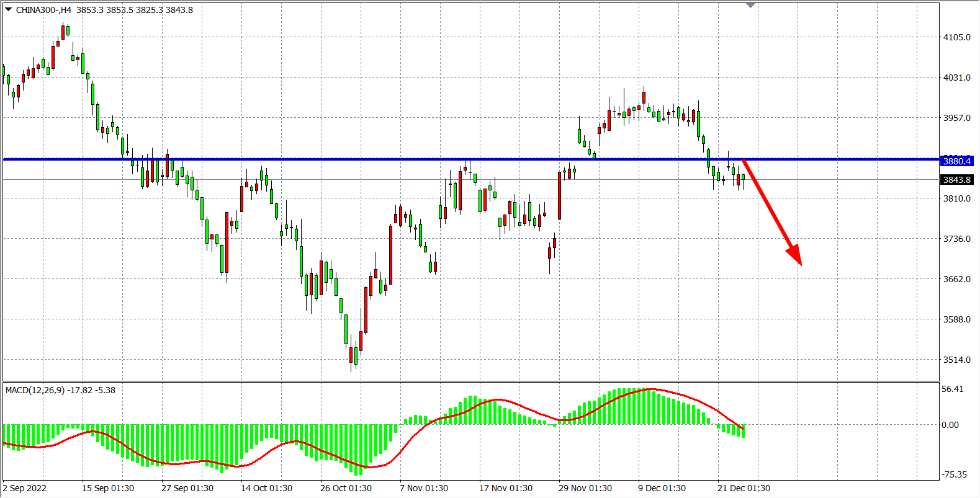Viewport: 980px width, 498px height.
Task: Click the -75.35 MACD scale label
Action: tap(954, 474)
